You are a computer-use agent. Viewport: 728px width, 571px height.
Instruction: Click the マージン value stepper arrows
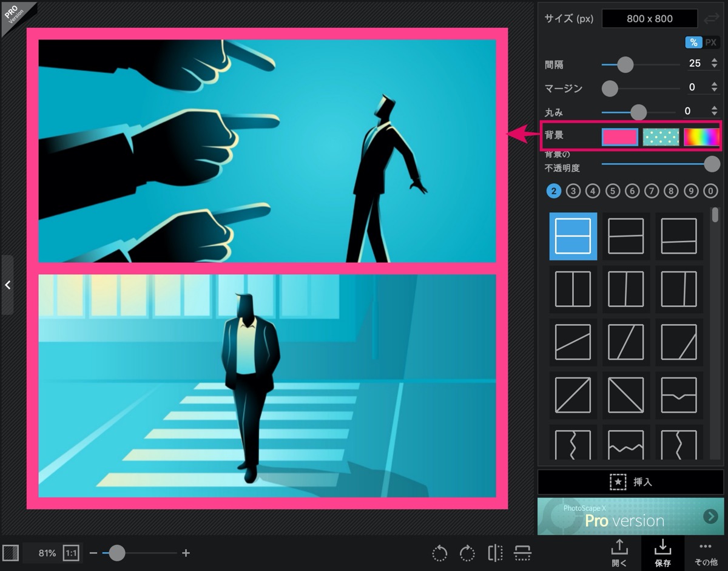[x=714, y=87]
